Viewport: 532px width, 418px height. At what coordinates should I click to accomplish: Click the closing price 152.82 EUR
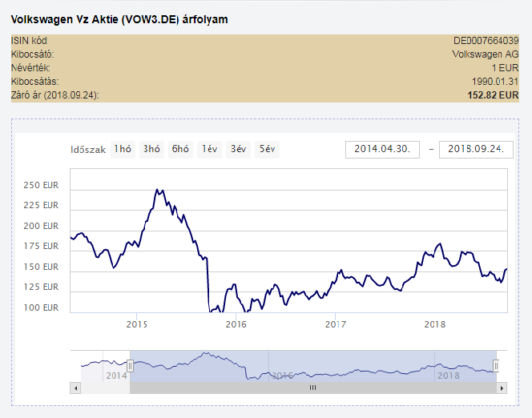tap(493, 95)
